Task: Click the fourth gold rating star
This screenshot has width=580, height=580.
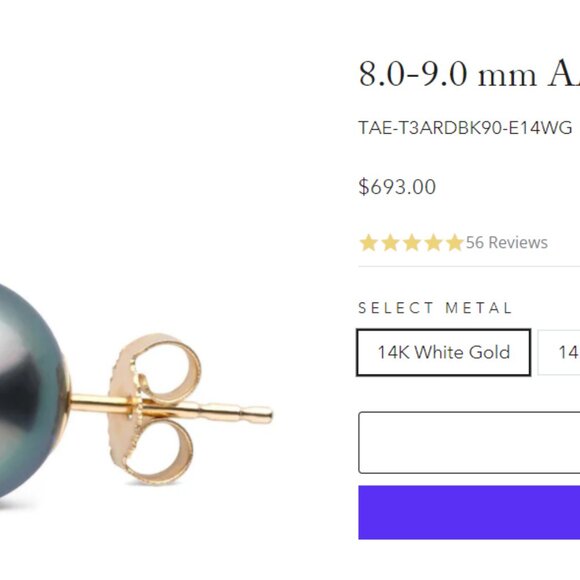Action: [433, 243]
